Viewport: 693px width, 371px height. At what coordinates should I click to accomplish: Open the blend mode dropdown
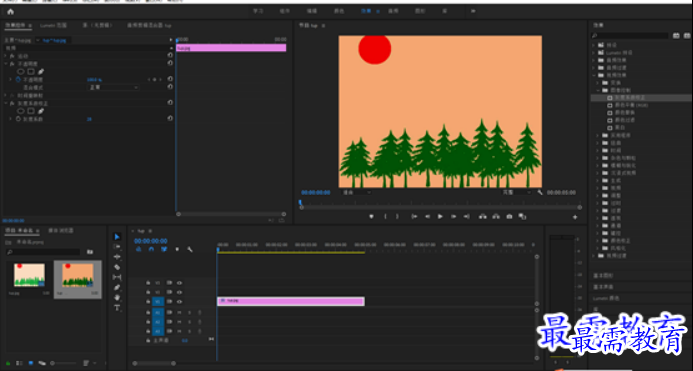113,88
